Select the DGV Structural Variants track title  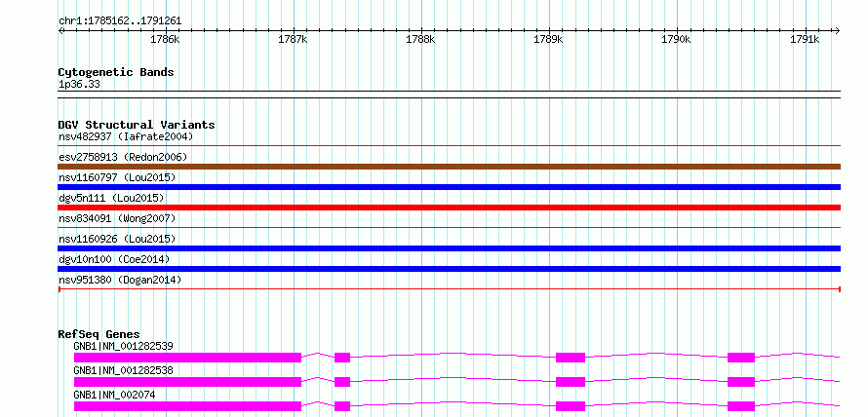[x=137, y=125]
